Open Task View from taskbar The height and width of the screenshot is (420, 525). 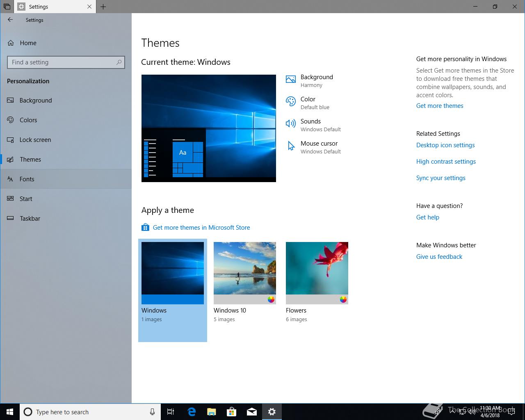point(171,412)
